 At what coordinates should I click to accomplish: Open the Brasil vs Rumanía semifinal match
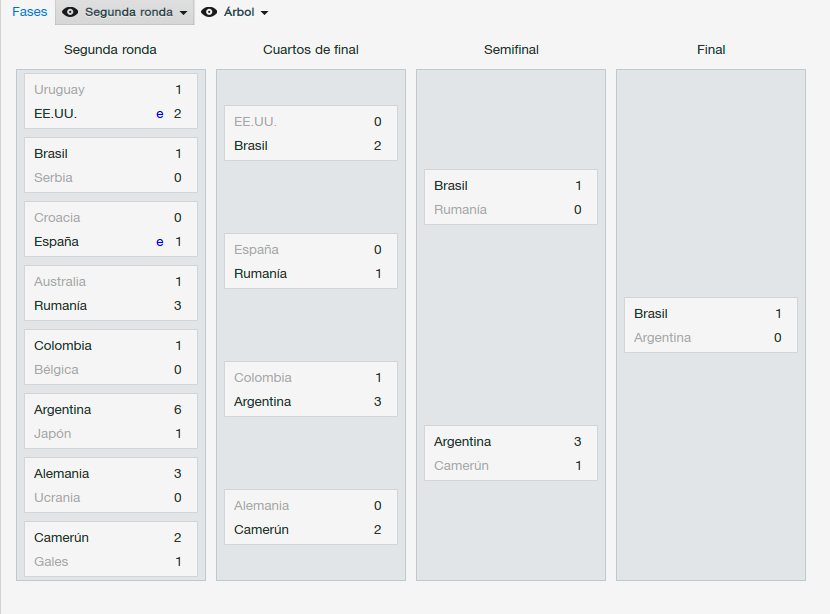coord(511,197)
